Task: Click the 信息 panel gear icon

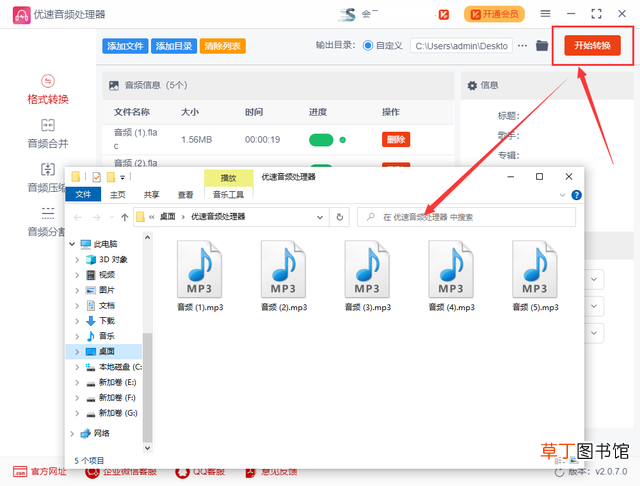Action: click(472, 85)
